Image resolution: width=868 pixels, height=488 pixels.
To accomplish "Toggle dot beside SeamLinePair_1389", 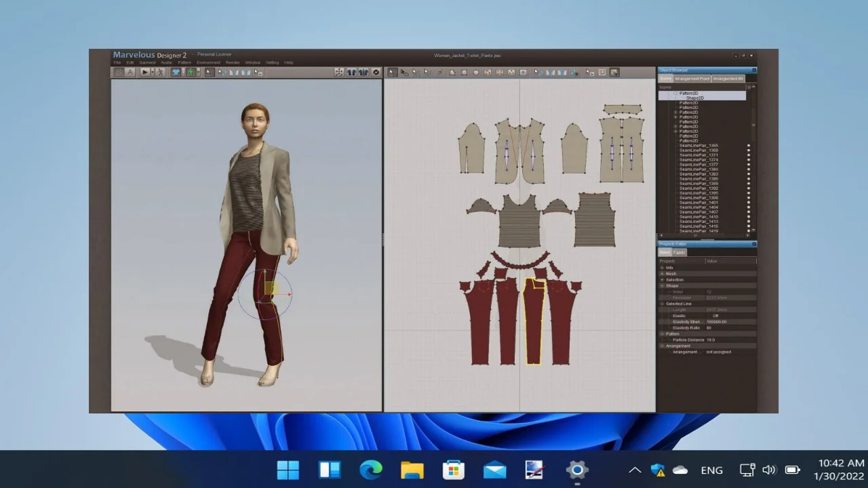I will (749, 183).
